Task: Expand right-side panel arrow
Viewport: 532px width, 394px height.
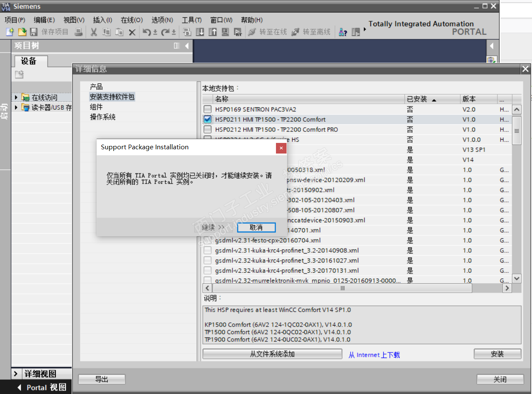Action: pos(492,46)
